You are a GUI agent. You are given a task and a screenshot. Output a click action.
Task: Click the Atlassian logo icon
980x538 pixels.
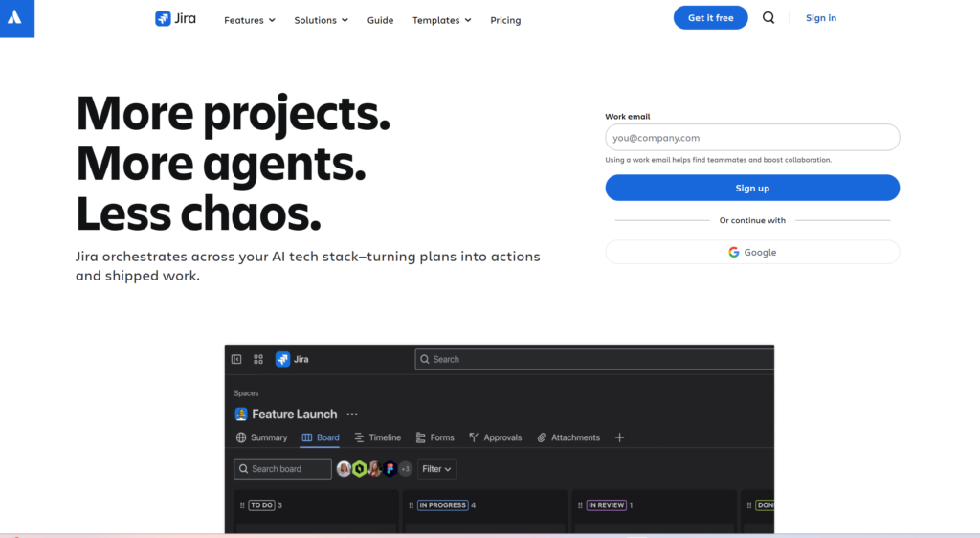[14, 17]
